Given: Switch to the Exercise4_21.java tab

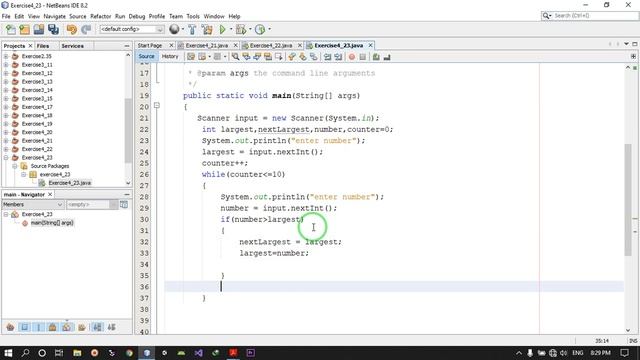Looking at the screenshot, I should [207, 45].
